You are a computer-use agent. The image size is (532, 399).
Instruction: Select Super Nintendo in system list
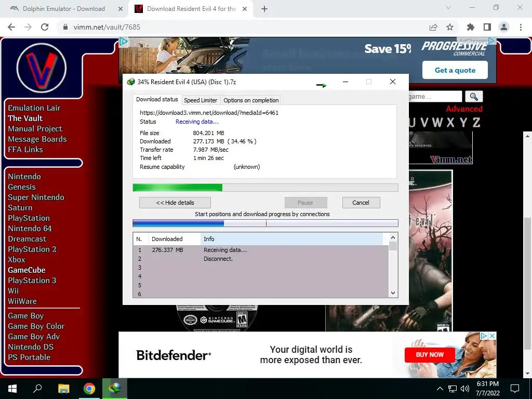click(x=36, y=197)
